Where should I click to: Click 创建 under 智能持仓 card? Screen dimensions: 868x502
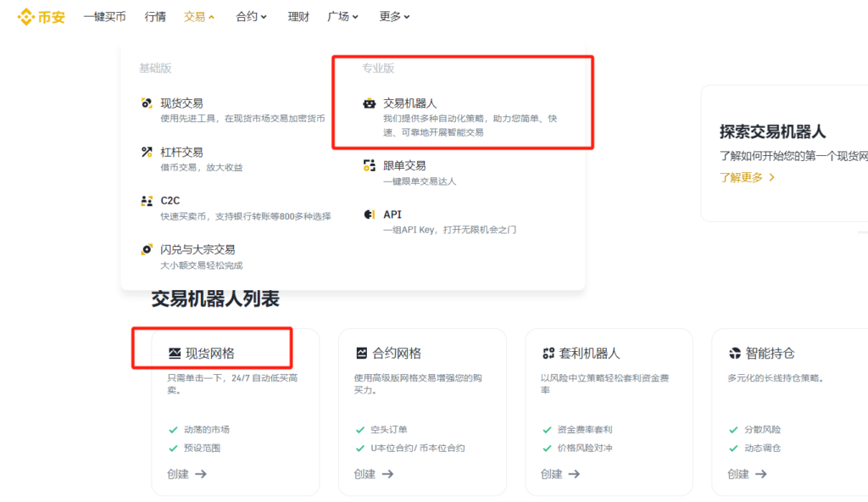point(747,474)
